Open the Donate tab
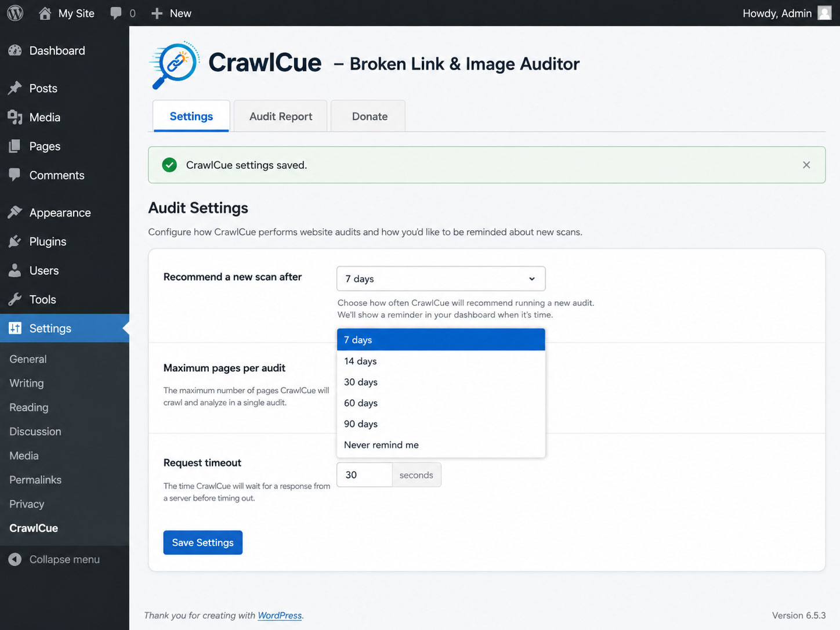 tap(370, 116)
